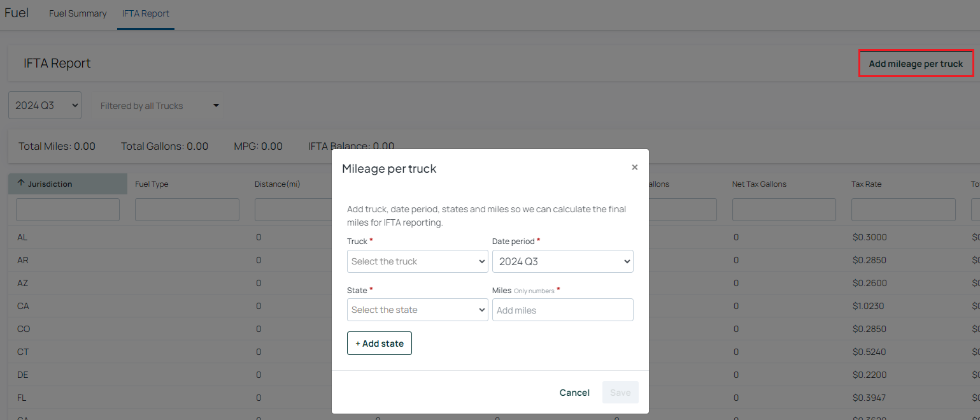Screen dimensions: 980x420
Task: Click the + Add state button
Action: [x=380, y=344]
